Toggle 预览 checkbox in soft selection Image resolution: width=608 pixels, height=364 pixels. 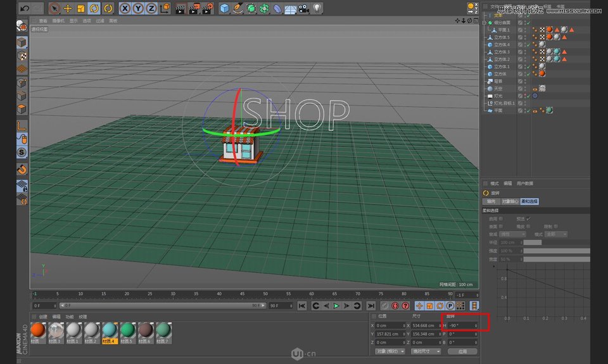[528, 219]
